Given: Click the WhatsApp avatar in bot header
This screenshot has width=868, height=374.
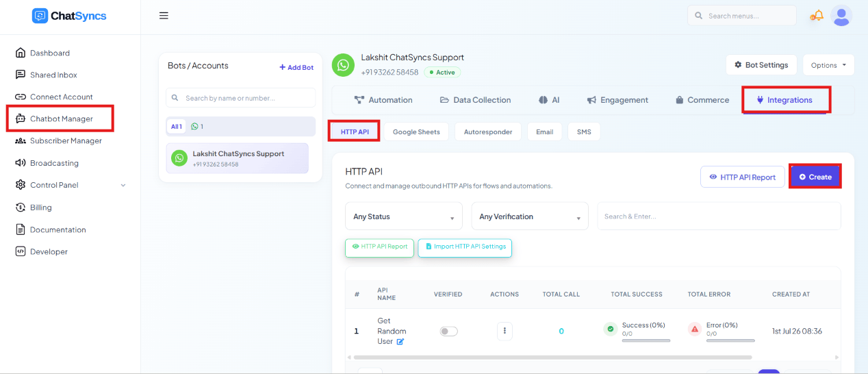Looking at the screenshot, I should 343,65.
